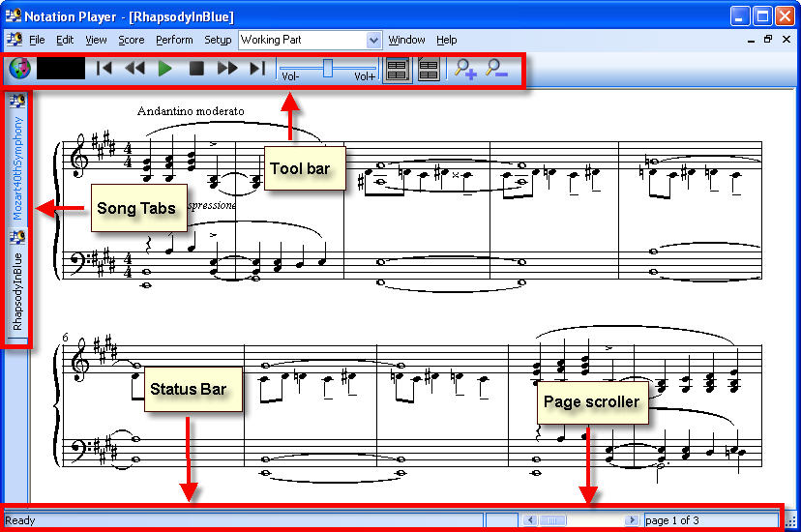Click the page scroller right arrow
This screenshot has height=532, width=801.
tap(631, 520)
